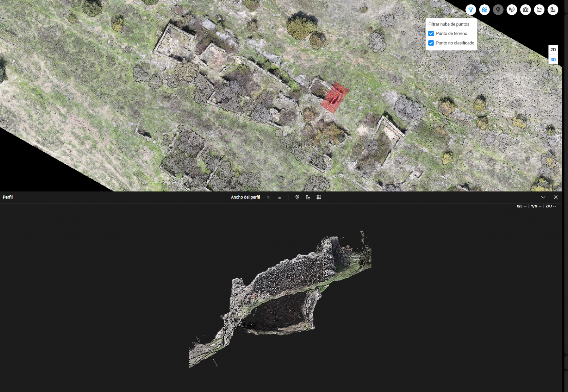The height and width of the screenshot is (392, 568).
Task: Uncheck the 'Punto no clasificado' checkbox
Action: coord(431,43)
